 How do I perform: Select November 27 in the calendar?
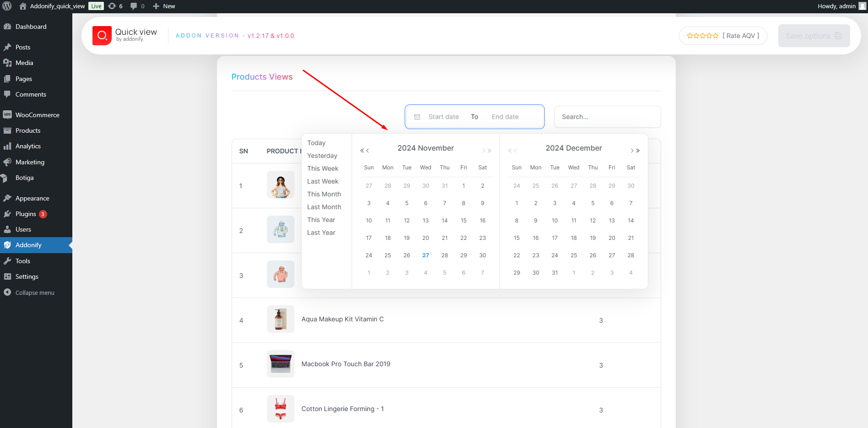tap(426, 255)
